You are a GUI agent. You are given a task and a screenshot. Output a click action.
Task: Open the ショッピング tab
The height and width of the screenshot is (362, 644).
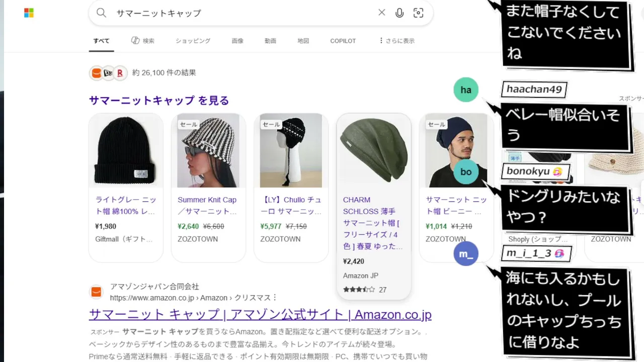click(193, 41)
